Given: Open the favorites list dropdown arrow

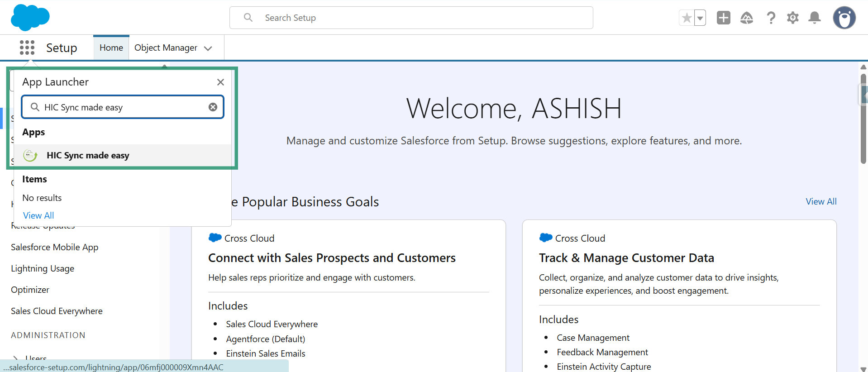Looking at the screenshot, I should tap(700, 18).
